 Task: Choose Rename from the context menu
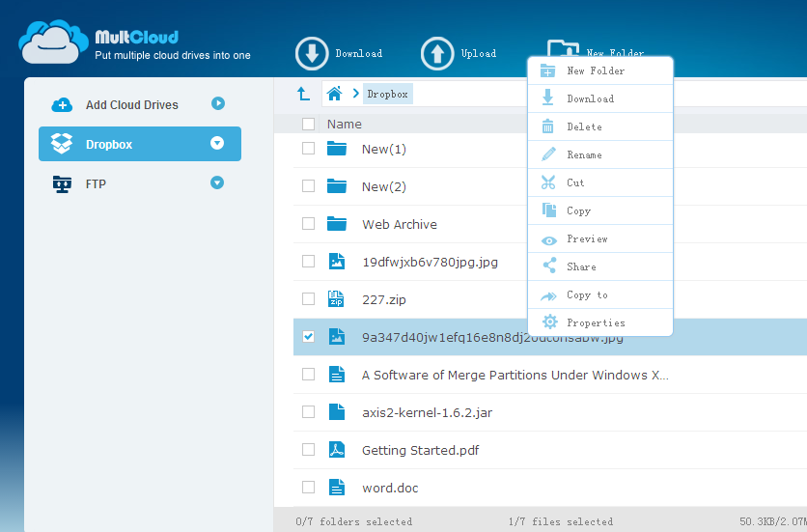584,154
